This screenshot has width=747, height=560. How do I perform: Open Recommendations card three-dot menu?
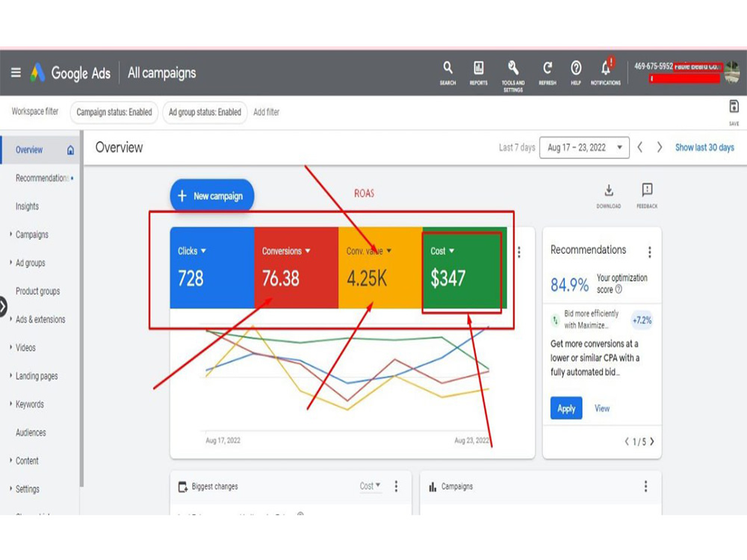coord(650,252)
